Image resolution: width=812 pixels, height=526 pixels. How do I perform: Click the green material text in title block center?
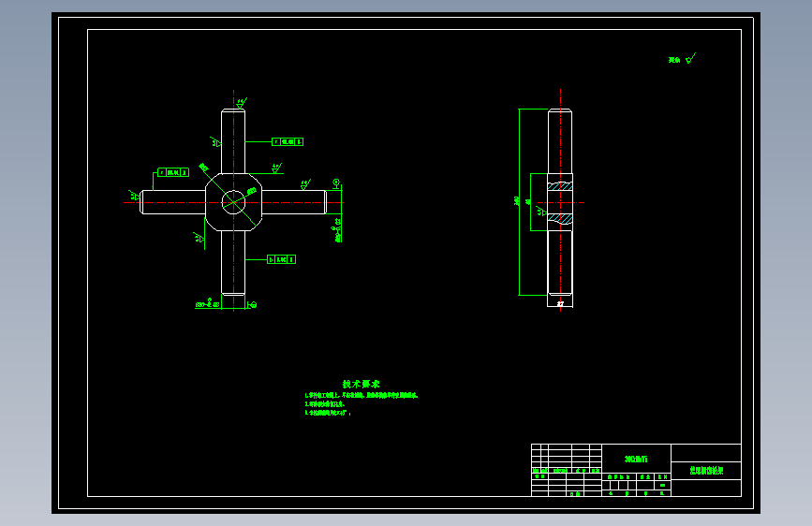pos(636,459)
